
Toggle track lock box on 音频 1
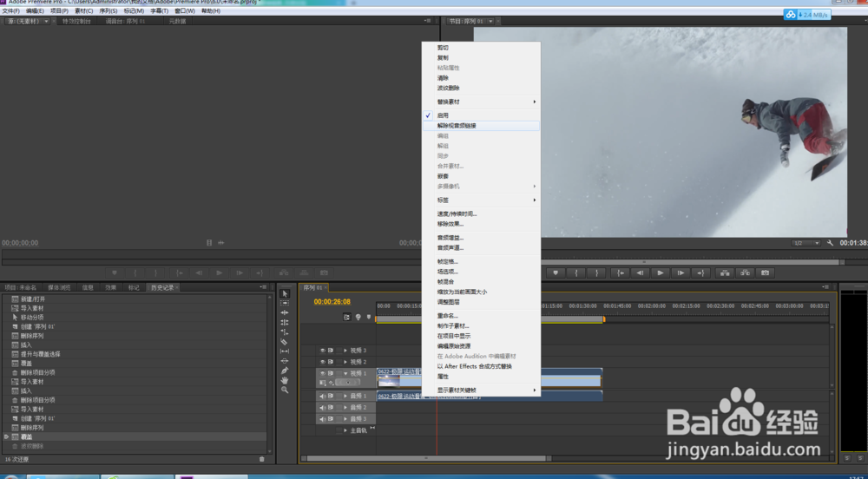(x=339, y=396)
